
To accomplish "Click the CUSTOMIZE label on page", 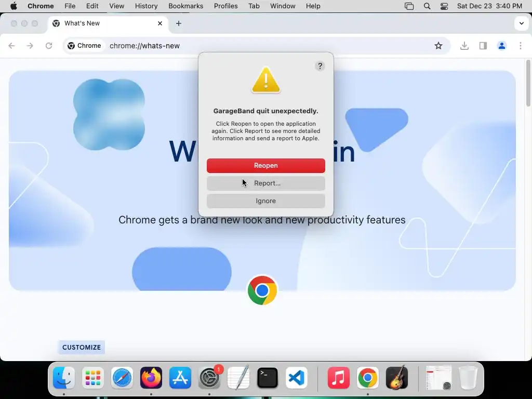I will click(82, 348).
